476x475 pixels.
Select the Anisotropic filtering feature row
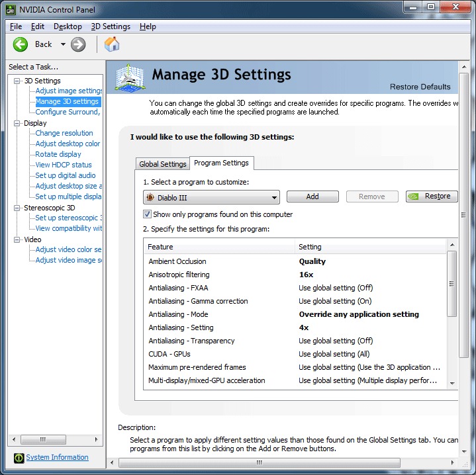pyautogui.click(x=295, y=275)
